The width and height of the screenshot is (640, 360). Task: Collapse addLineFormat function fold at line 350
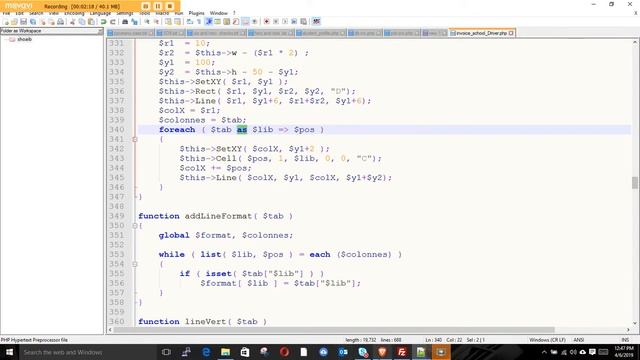tap(135, 226)
